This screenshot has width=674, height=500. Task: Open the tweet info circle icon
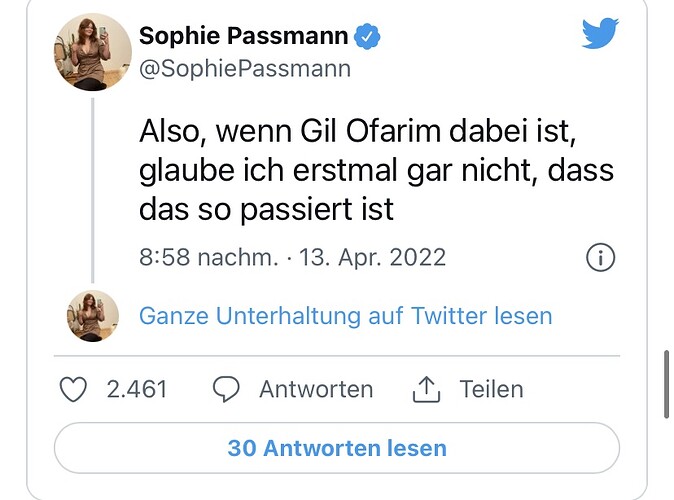pos(599,258)
